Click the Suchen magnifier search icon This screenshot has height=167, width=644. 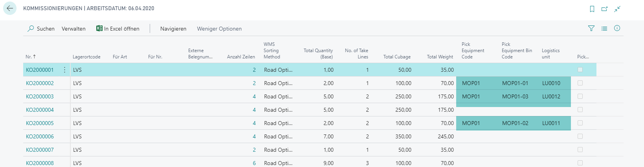tap(31, 29)
